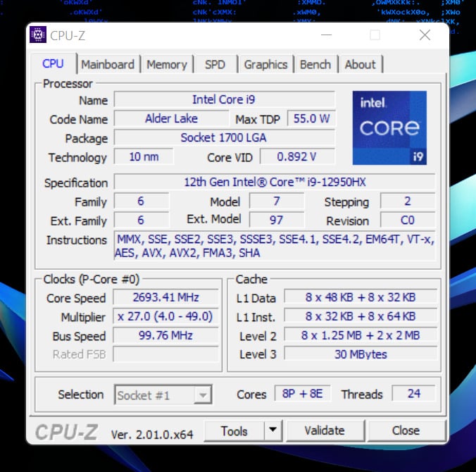Go to the Graphics tab

(x=265, y=64)
